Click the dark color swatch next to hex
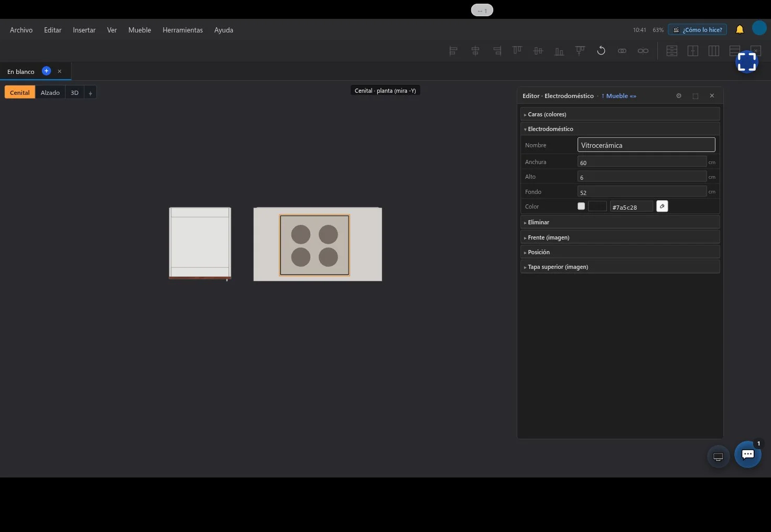771x532 pixels. tap(598, 207)
